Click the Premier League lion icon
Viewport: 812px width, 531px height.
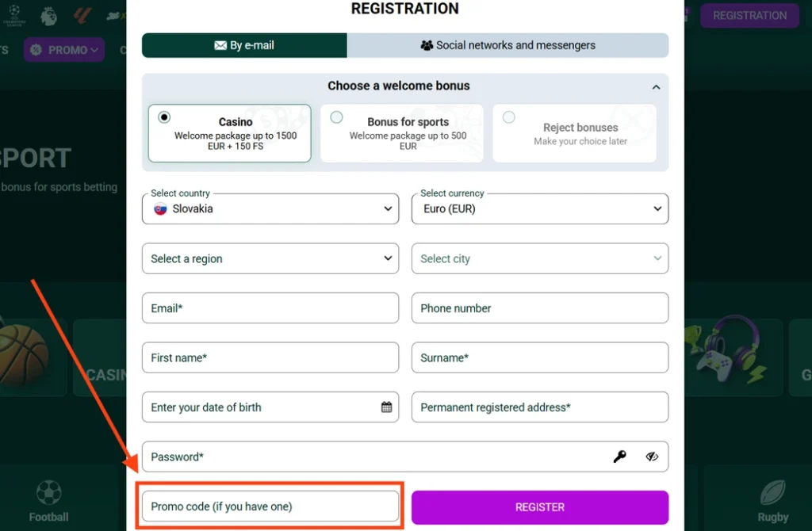[x=48, y=14]
